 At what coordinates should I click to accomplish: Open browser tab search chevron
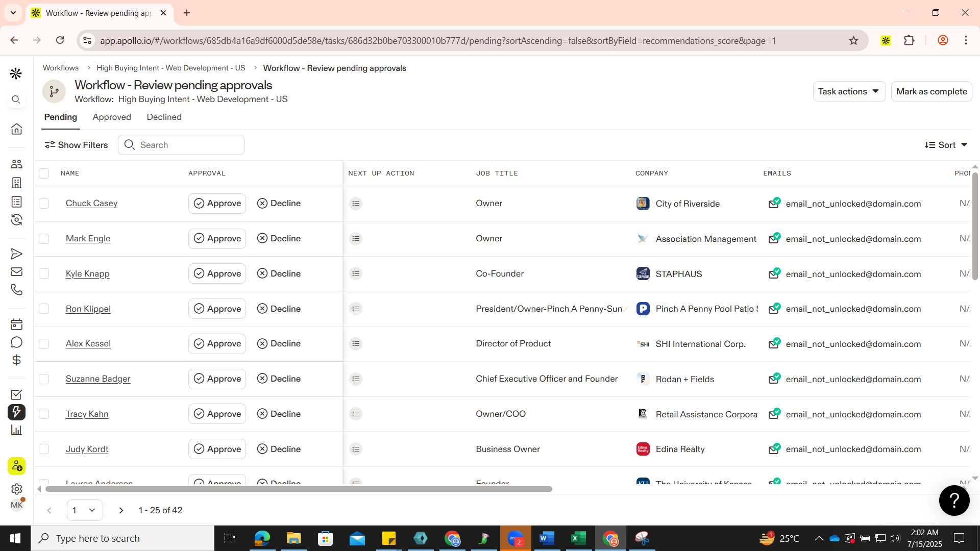13,13
